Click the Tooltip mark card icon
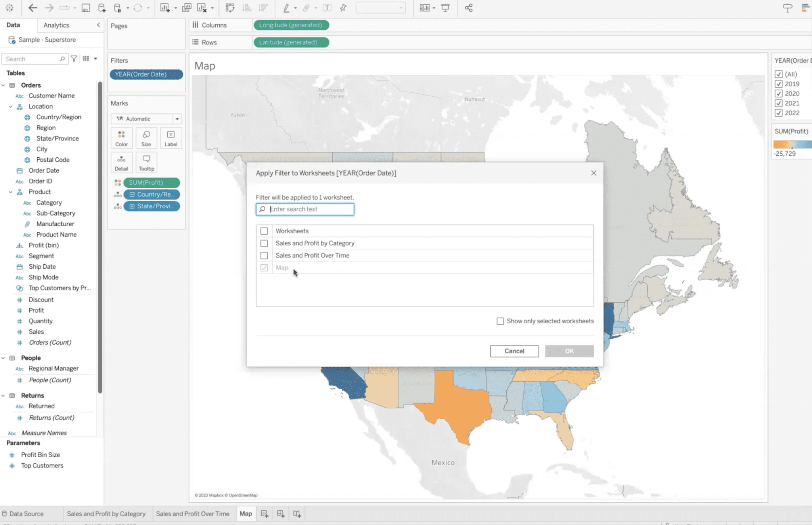 146,162
